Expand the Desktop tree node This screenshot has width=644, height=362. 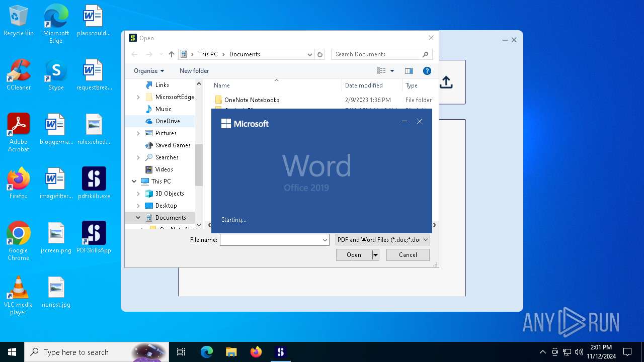(x=138, y=206)
